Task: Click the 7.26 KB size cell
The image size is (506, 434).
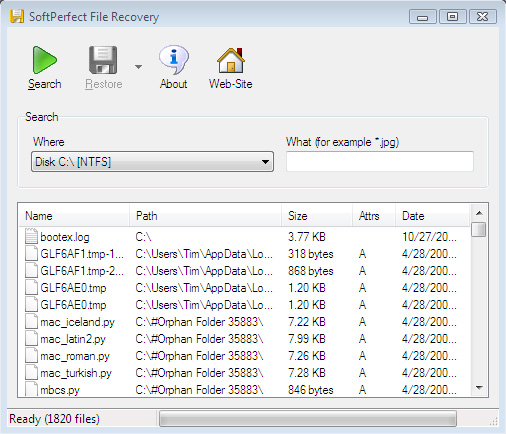Action: (307, 356)
